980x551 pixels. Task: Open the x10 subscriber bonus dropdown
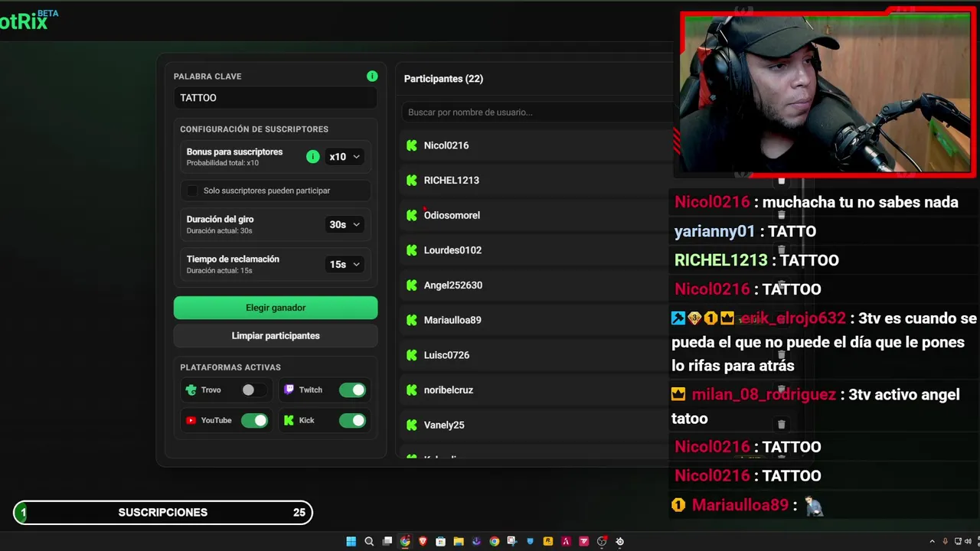pos(345,156)
